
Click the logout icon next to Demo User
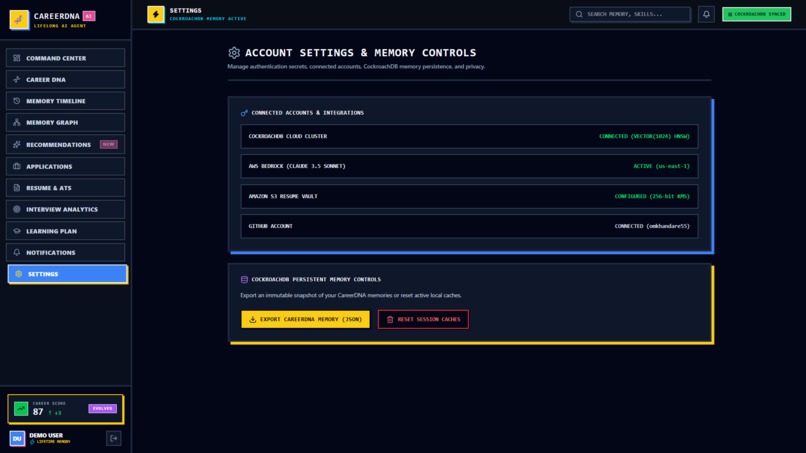pyautogui.click(x=114, y=439)
